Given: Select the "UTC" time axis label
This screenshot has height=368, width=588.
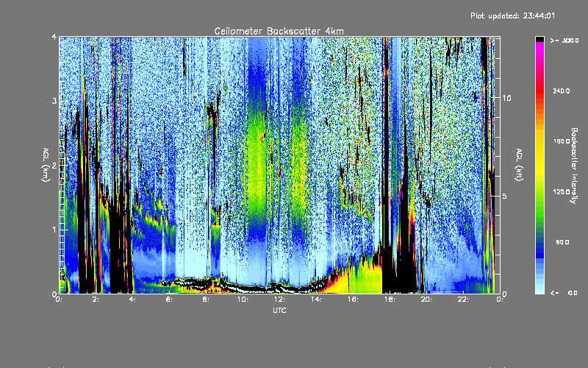Looking at the screenshot, I should pyautogui.click(x=279, y=310).
